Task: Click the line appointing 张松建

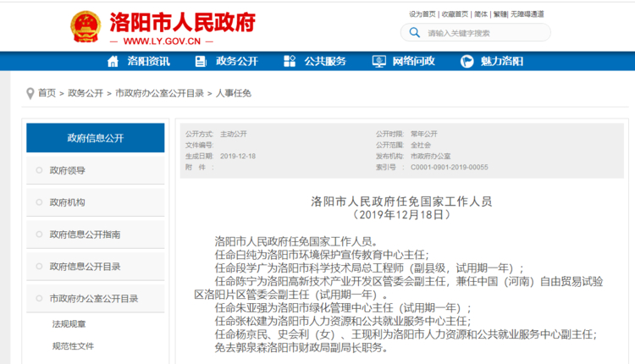Action: pos(343,321)
